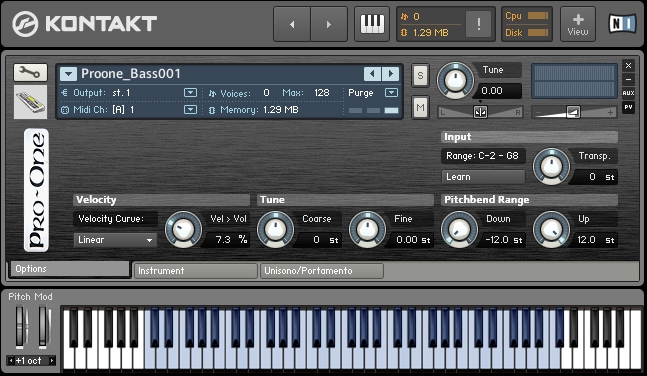Solo the instrument with S button
Viewport: 647px width, 376px height.
click(x=420, y=76)
